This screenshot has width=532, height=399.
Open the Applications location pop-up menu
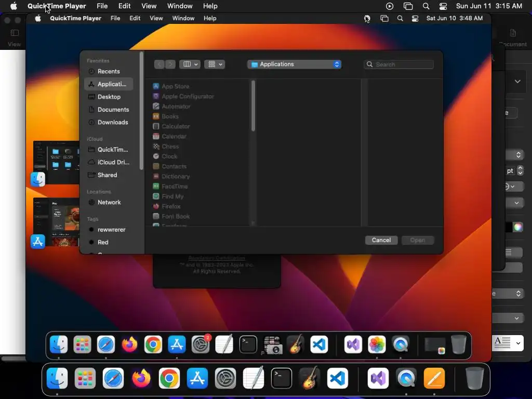(x=294, y=64)
